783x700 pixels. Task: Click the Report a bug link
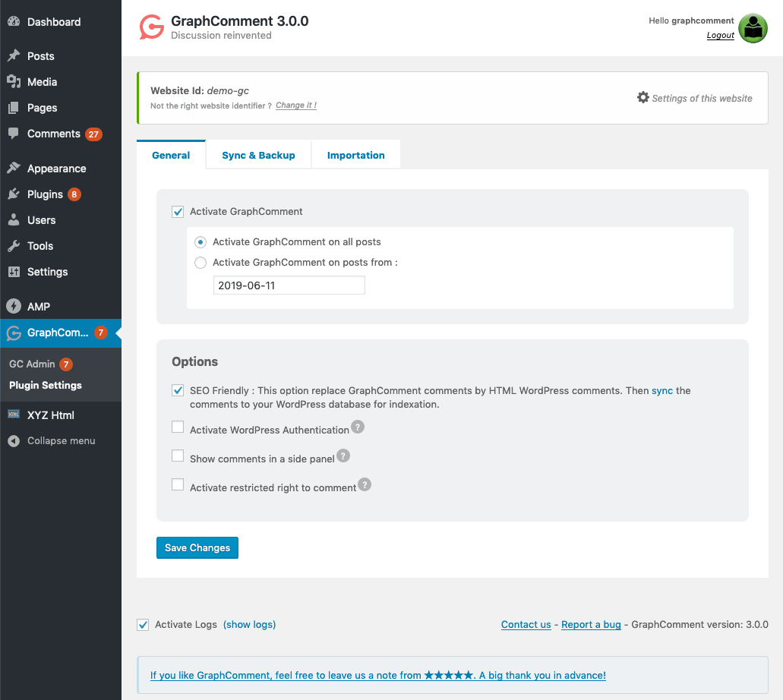pyautogui.click(x=591, y=625)
